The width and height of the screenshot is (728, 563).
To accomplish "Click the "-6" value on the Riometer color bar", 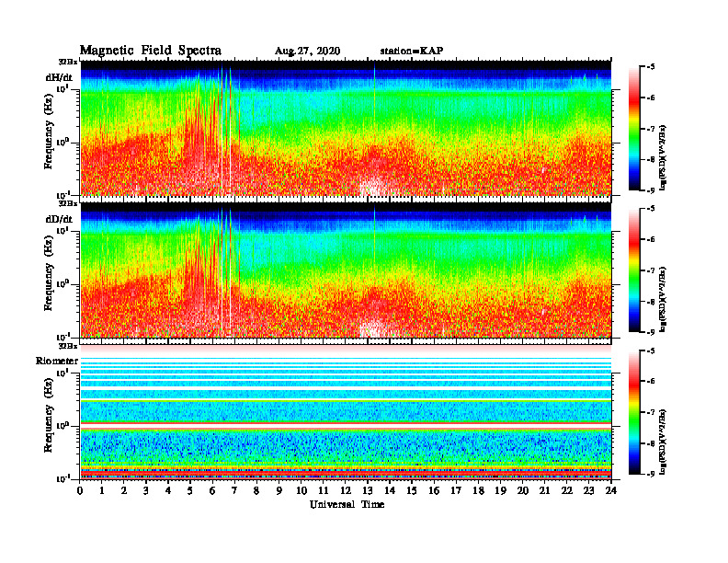I will (651, 382).
